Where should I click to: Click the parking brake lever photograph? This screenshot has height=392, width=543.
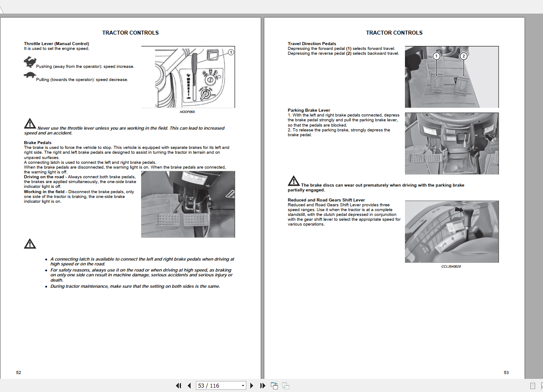451,144
